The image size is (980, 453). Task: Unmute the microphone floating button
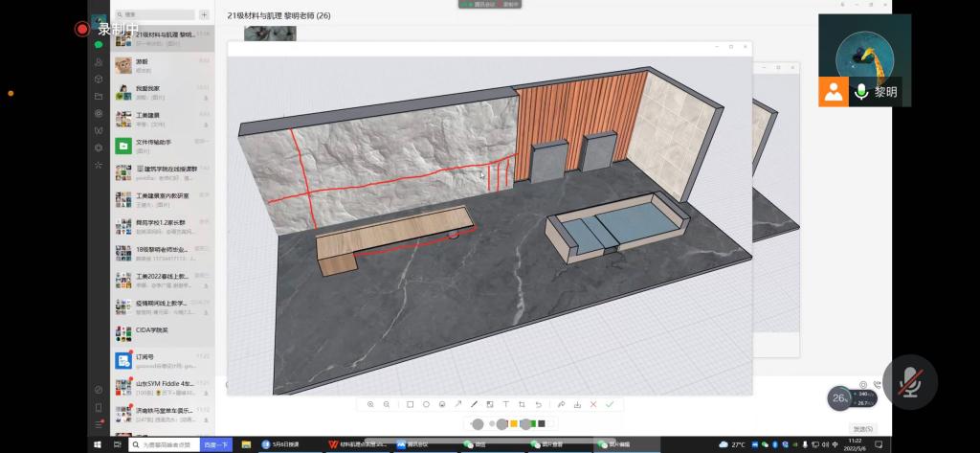tap(908, 382)
